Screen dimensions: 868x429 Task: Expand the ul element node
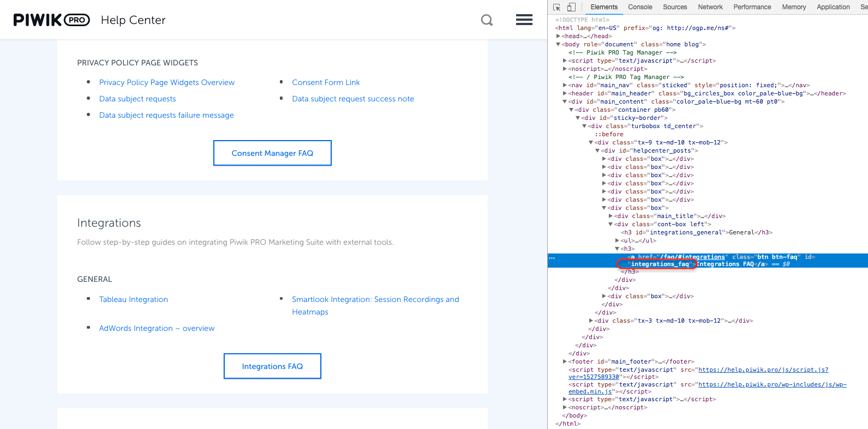pyautogui.click(x=617, y=240)
